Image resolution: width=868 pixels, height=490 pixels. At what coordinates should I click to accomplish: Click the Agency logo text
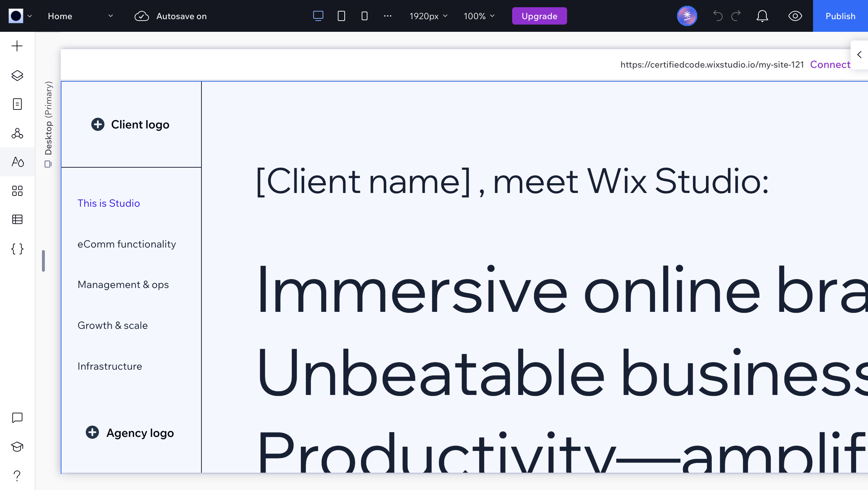[140, 433]
